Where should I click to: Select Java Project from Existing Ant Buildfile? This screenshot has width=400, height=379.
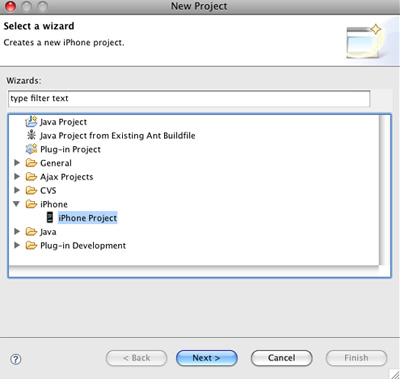117,136
